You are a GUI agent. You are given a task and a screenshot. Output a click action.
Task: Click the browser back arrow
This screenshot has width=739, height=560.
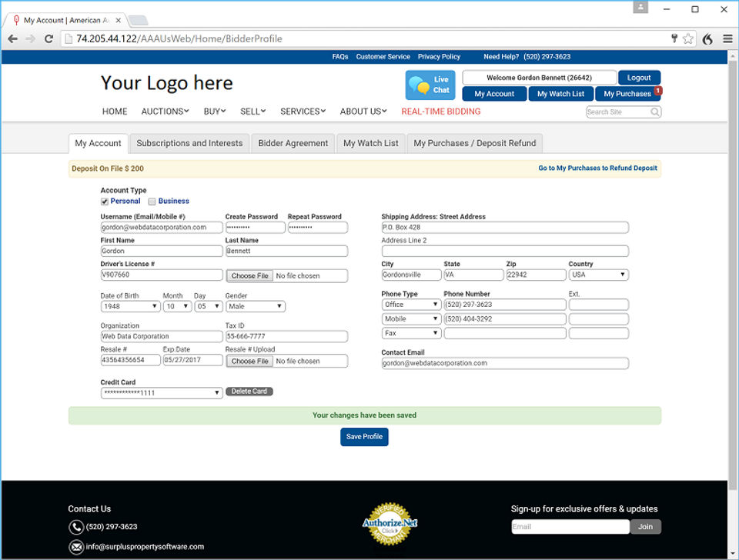tap(13, 38)
